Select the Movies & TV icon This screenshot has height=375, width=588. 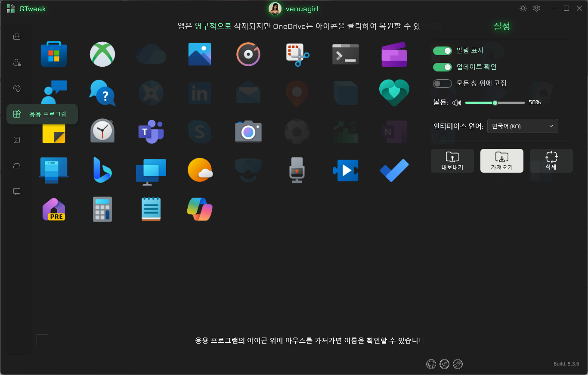click(x=346, y=170)
